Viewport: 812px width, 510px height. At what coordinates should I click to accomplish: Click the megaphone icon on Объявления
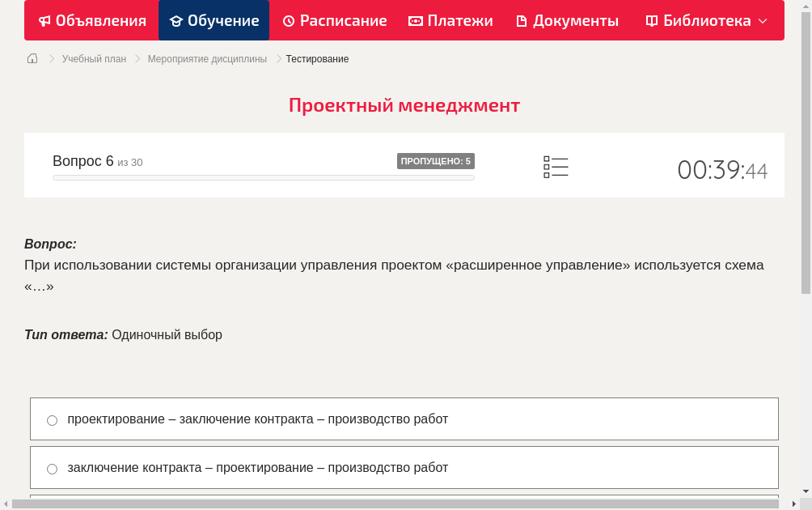(x=44, y=20)
